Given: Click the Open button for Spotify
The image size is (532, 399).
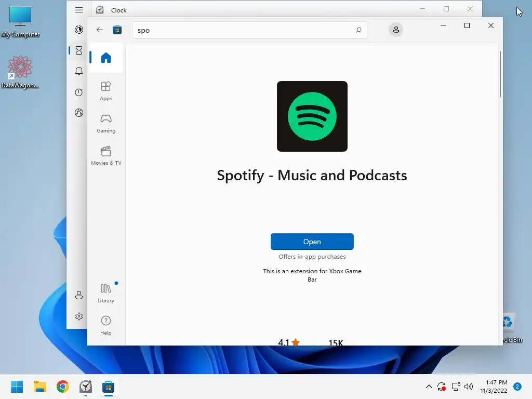Looking at the screenshot, I should click(312, 242).
